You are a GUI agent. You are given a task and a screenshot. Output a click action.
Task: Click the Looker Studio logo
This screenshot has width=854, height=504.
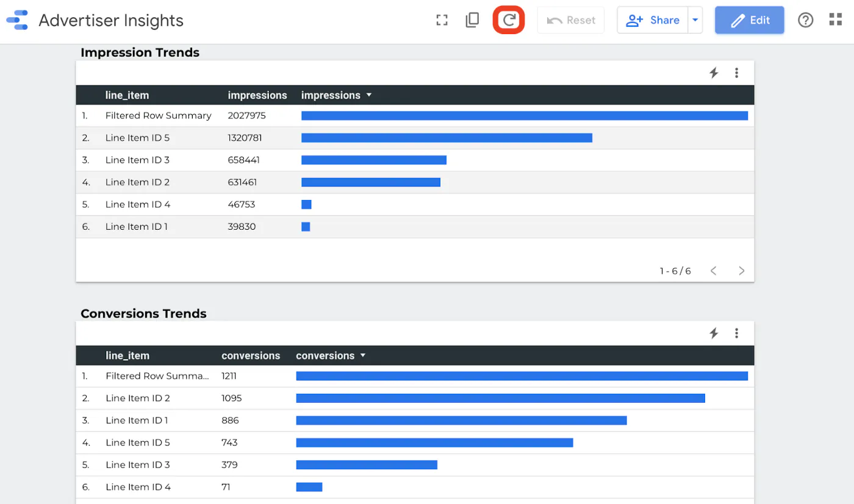[x=16, y=20]
